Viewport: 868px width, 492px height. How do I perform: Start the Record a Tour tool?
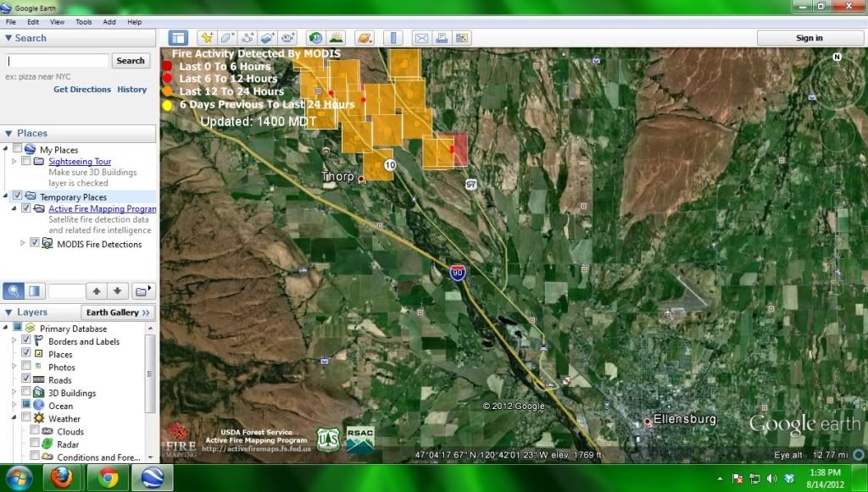(288, 37)
